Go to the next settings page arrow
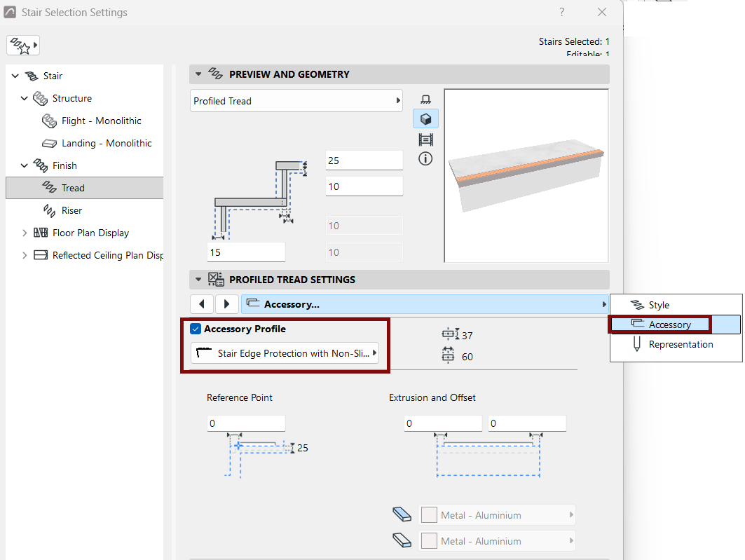745x560 pixels. 226,304
